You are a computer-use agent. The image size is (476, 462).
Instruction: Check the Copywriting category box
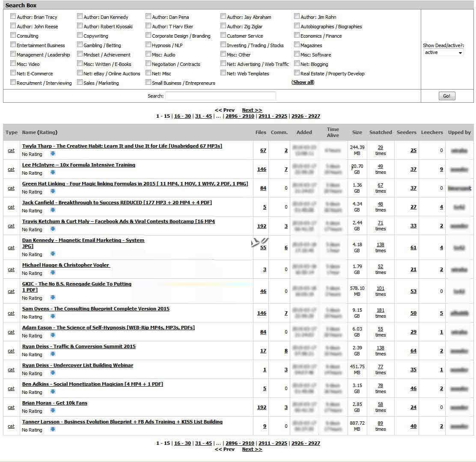[x=80, y=35]
